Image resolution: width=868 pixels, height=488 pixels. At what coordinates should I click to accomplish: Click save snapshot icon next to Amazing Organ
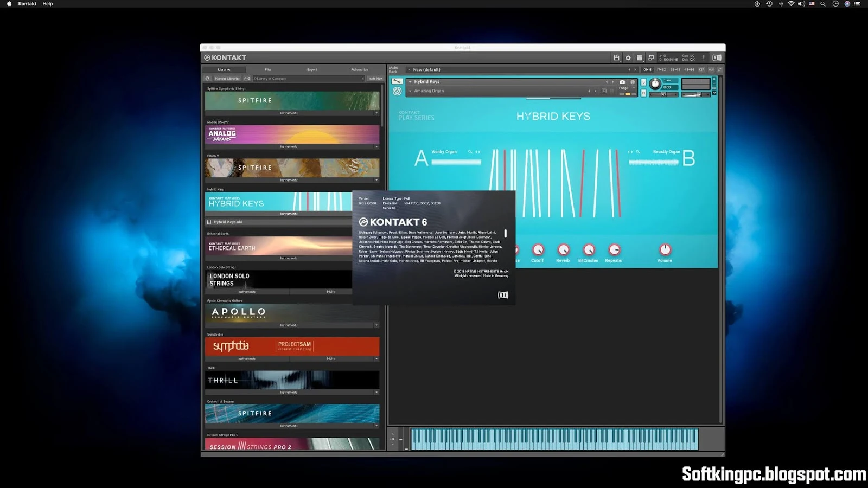tap(604, 91)
